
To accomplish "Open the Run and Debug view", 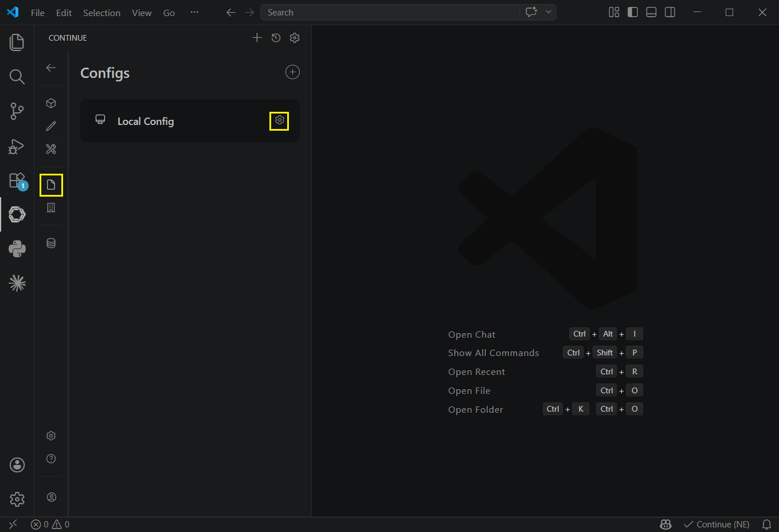I will coord(17,146).
